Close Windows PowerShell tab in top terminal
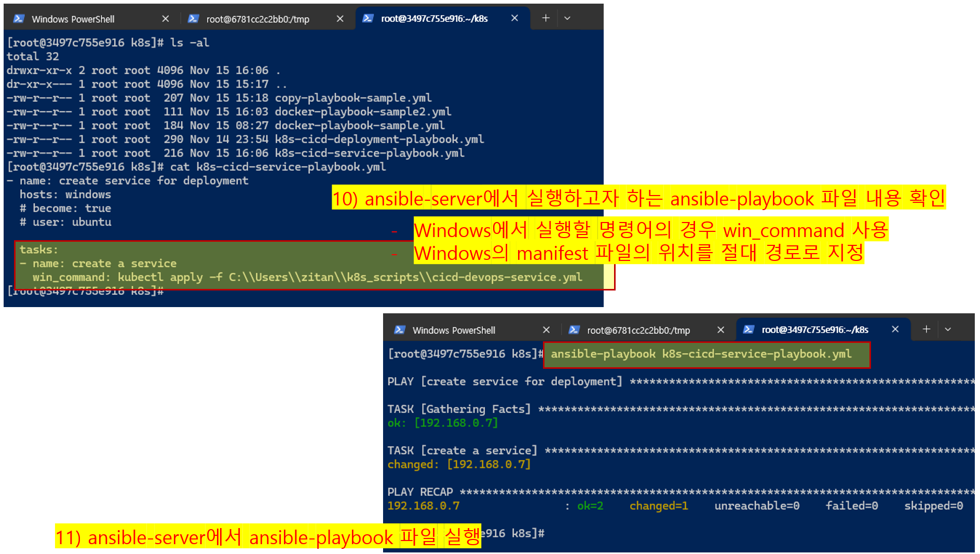Image resolution: width=980 pixels, height=554 pixels. tap(166, 19)
